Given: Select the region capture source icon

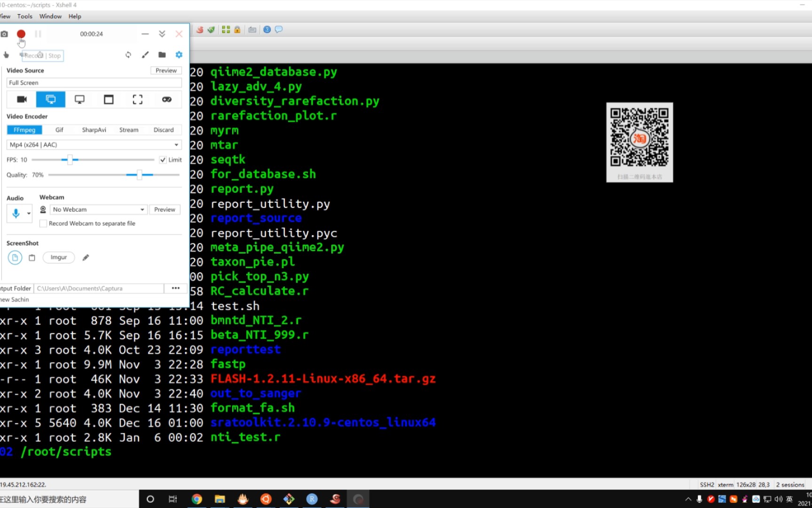Looking at the screenshot, I should click(x=138, y=99).
